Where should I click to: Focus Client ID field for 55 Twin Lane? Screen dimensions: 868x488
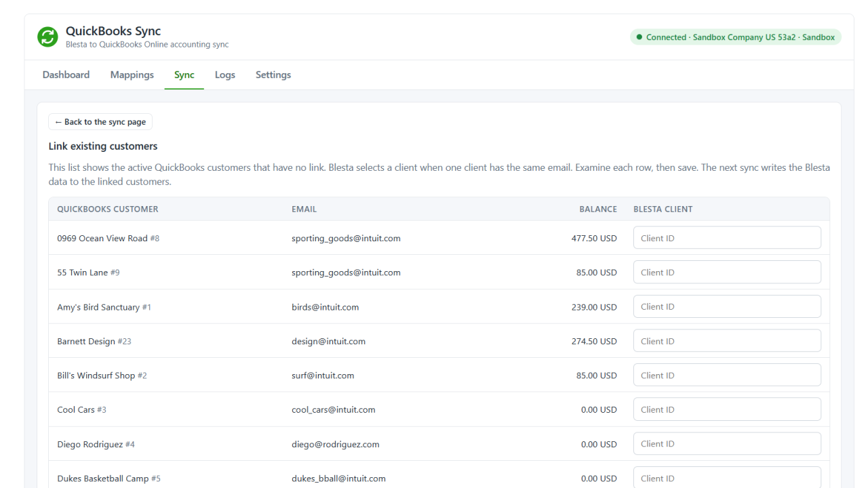point(727,272)
